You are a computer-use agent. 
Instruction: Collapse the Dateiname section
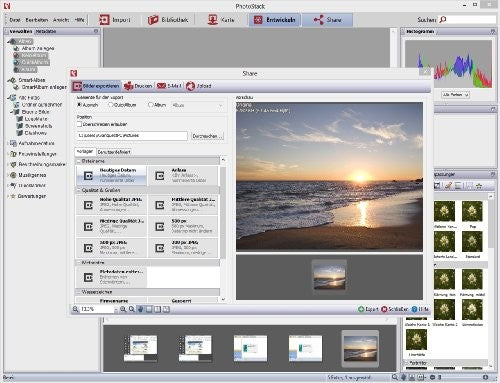click(79, 161)
